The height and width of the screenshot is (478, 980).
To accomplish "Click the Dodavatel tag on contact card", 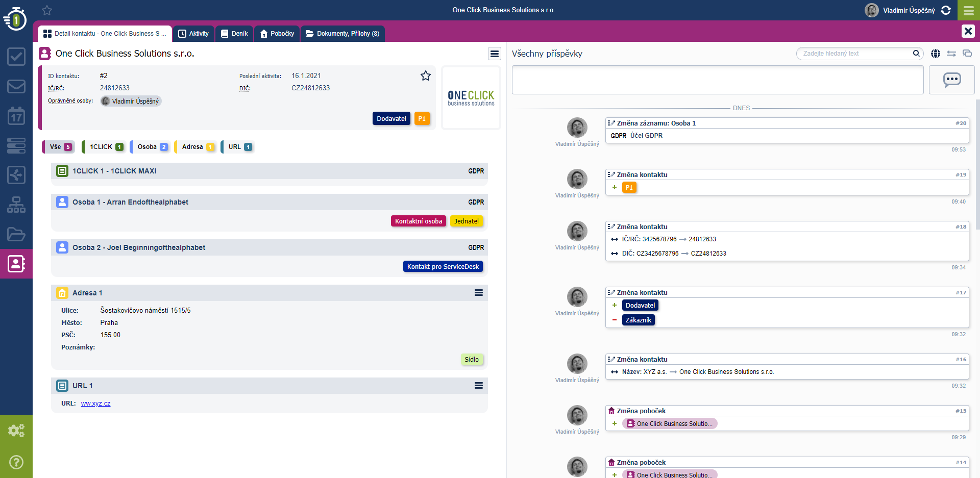I will (x=391, y=118).
